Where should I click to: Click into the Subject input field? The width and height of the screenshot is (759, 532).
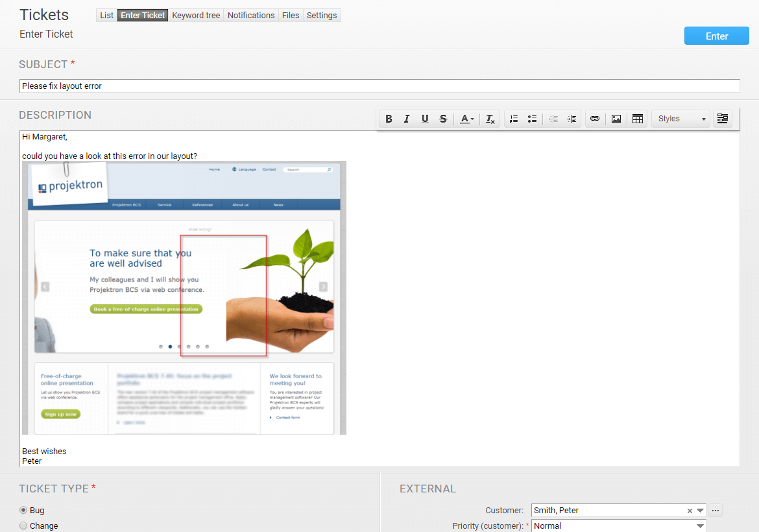tap(379, 86)
